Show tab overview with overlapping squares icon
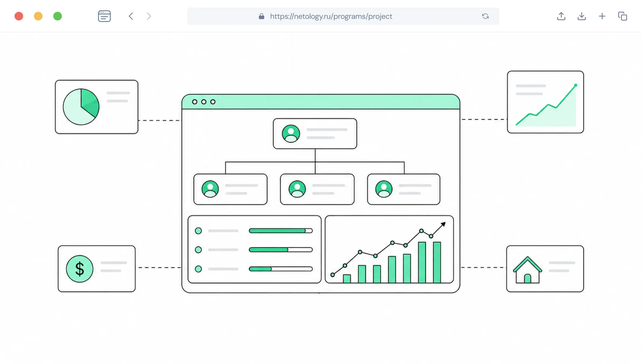 622,16
